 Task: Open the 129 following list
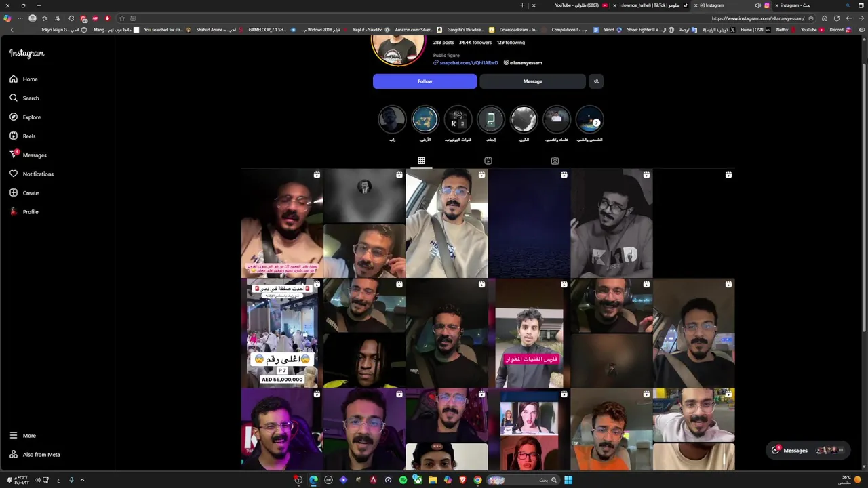511,43
